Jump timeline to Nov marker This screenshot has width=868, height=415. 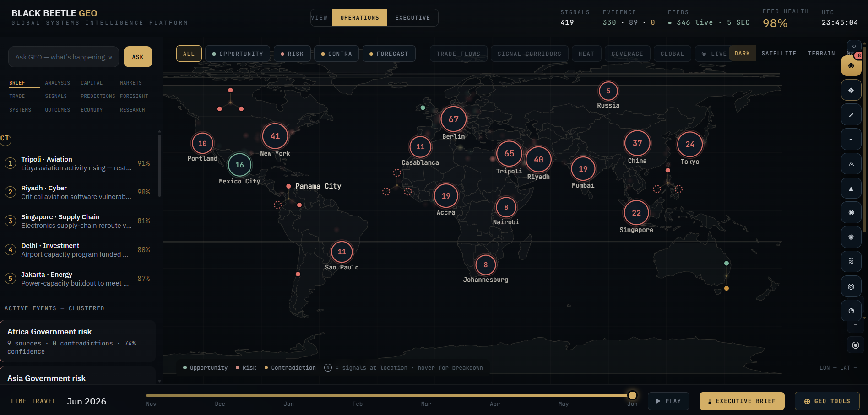click(151, 404)
